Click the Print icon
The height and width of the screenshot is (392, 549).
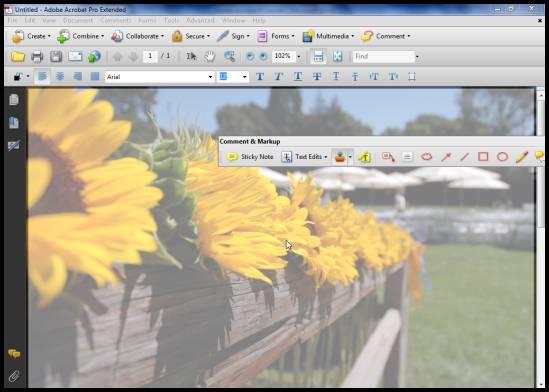click(37, 56)
